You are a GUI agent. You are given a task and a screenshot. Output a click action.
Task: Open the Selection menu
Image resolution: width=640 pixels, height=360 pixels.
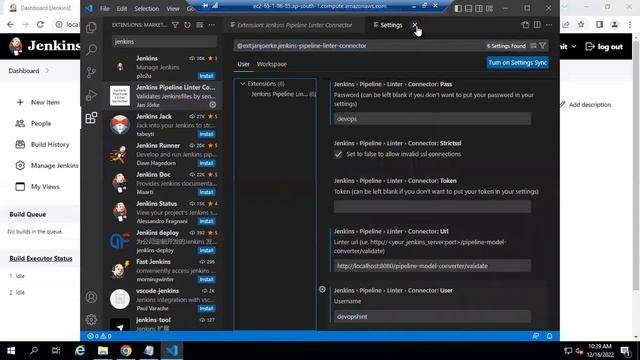tap(146, 9)
